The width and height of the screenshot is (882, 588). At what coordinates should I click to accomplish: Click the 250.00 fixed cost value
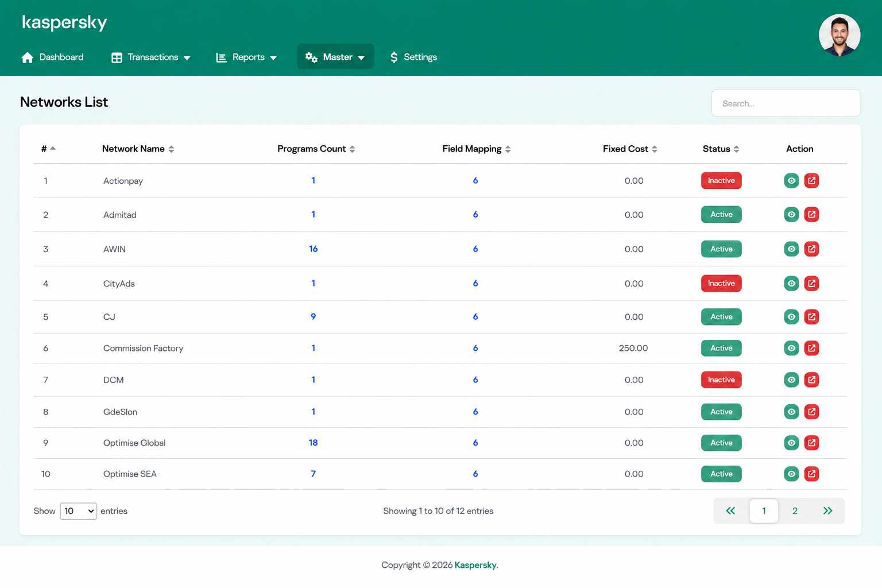click(633, 348)
